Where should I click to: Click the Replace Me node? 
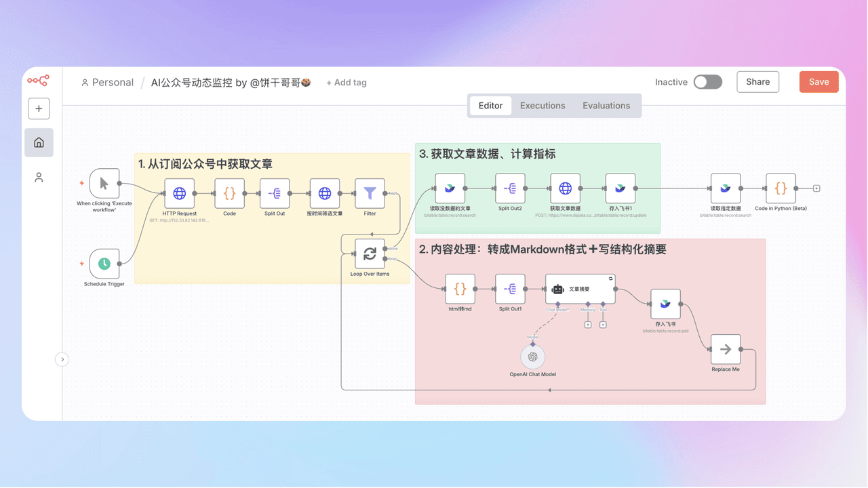726,349
